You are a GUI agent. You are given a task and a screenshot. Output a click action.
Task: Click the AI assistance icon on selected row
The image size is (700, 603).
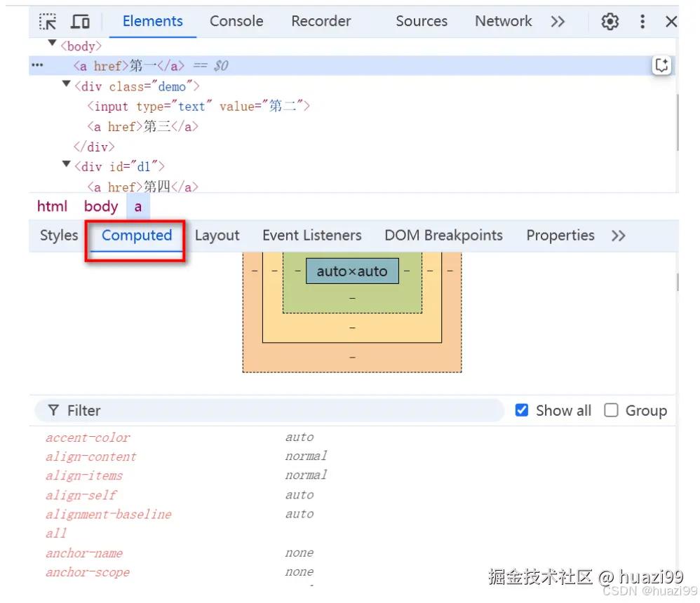[661, 65]
